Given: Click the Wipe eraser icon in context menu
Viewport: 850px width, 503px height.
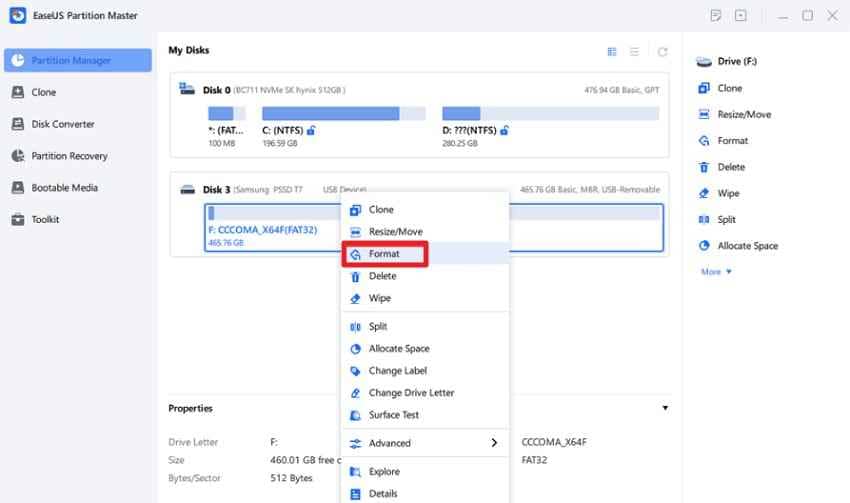Looking at the screenshot, I should 355,299.
